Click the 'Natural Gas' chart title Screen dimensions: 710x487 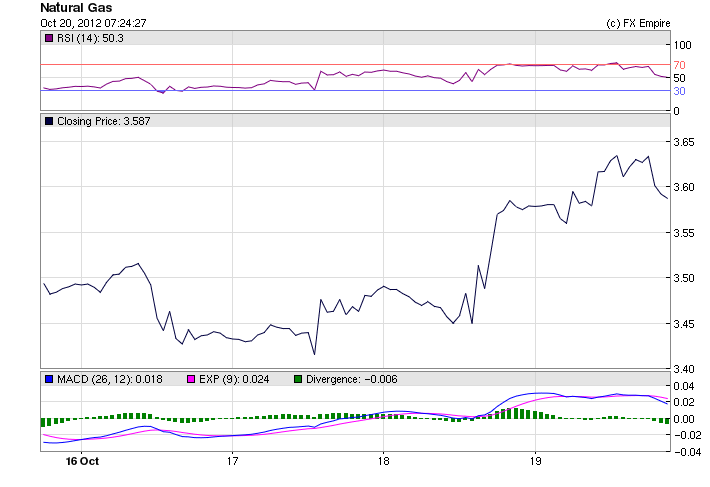pyautogui.click(x=76, y=8)
